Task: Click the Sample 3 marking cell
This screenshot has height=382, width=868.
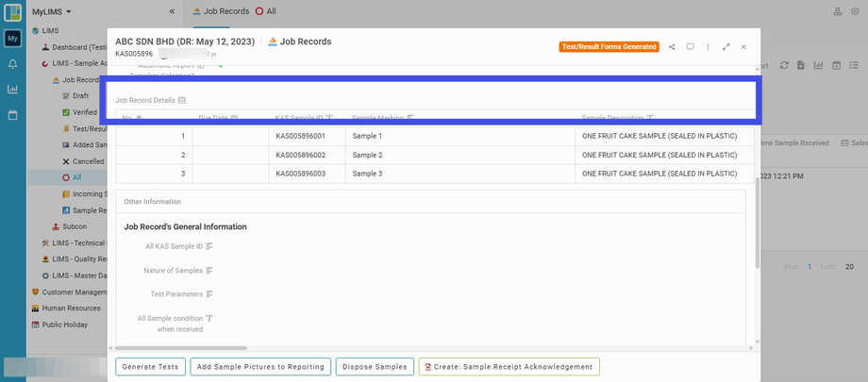Action: pyautogui.click(x=460, y=174)
